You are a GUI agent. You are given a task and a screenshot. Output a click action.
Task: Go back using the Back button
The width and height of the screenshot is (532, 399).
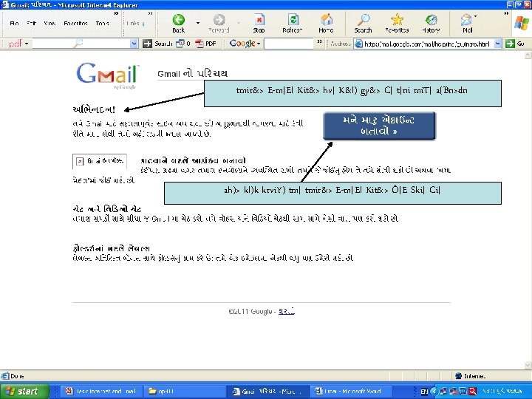(x=179, y=23)
